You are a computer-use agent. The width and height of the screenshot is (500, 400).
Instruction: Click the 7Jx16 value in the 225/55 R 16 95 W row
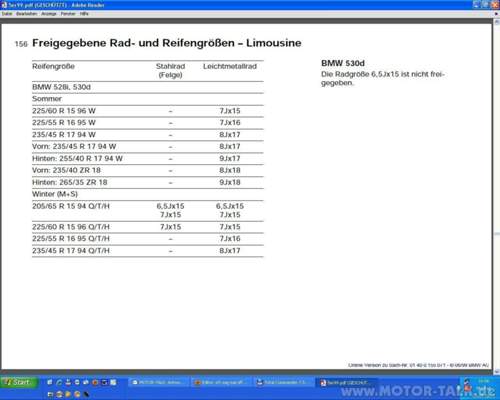click(x=230, y=123)
